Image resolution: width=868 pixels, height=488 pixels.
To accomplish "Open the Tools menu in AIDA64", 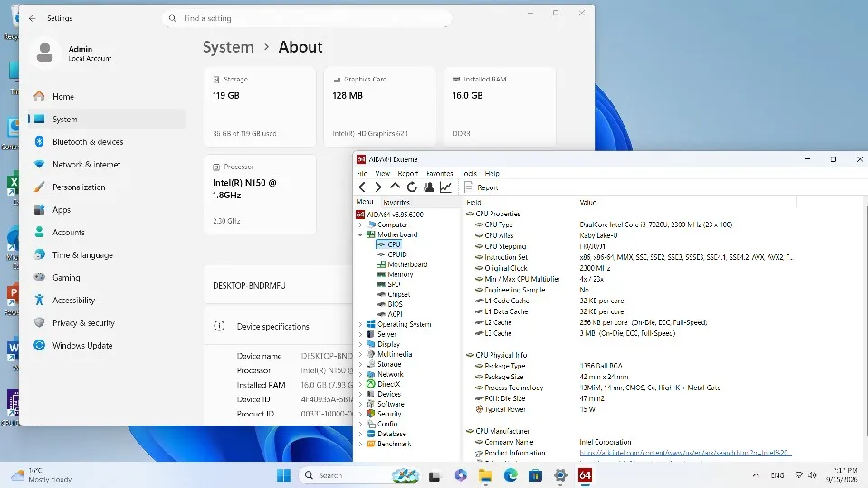I will [469, 173].
